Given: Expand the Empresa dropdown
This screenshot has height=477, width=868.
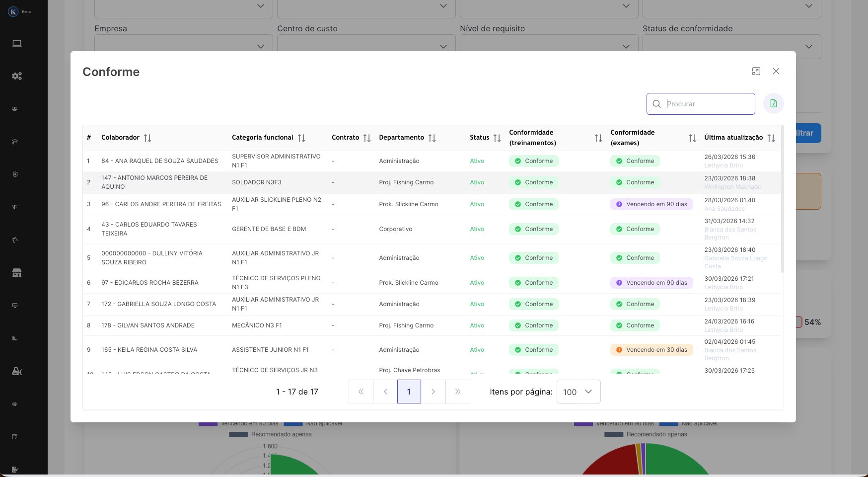Looking at the screenshot, I should pyautogui.click(x=183, y=46).
